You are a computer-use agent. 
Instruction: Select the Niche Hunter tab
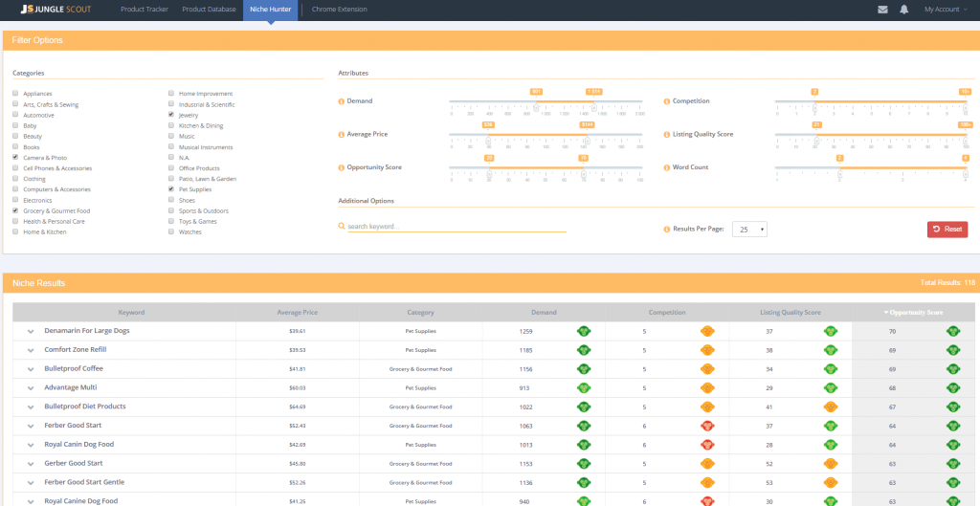[271, 10]
